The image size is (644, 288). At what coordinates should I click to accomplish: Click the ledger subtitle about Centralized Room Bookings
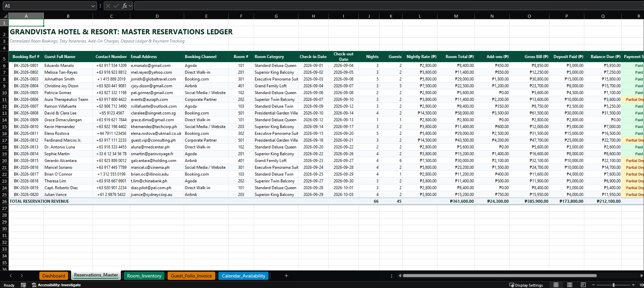(x=97, y=41)
